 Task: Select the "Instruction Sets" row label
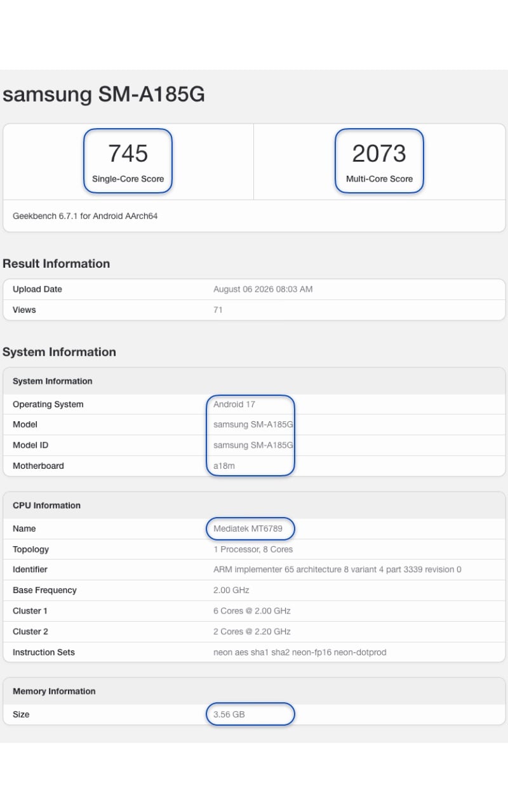point(44,653)
